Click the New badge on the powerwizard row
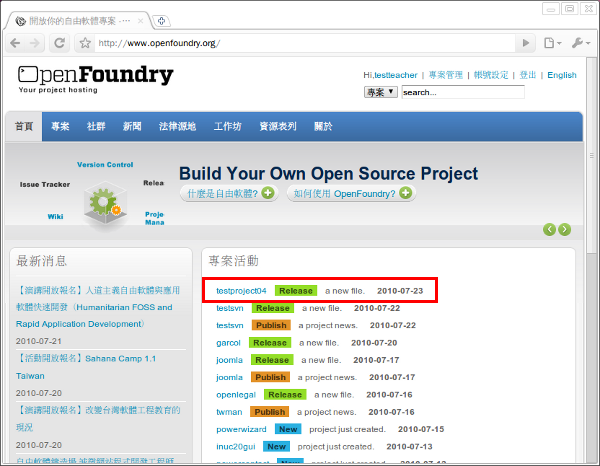Screen dimensions: 600x466 click(x=288, y=429)
